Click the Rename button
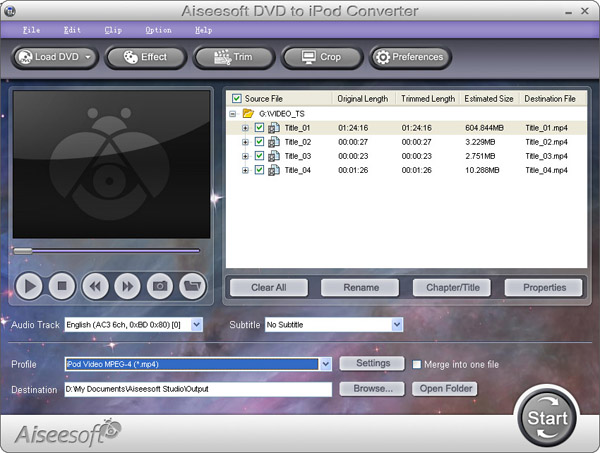 pyautogui.click(x=360, y=288)
